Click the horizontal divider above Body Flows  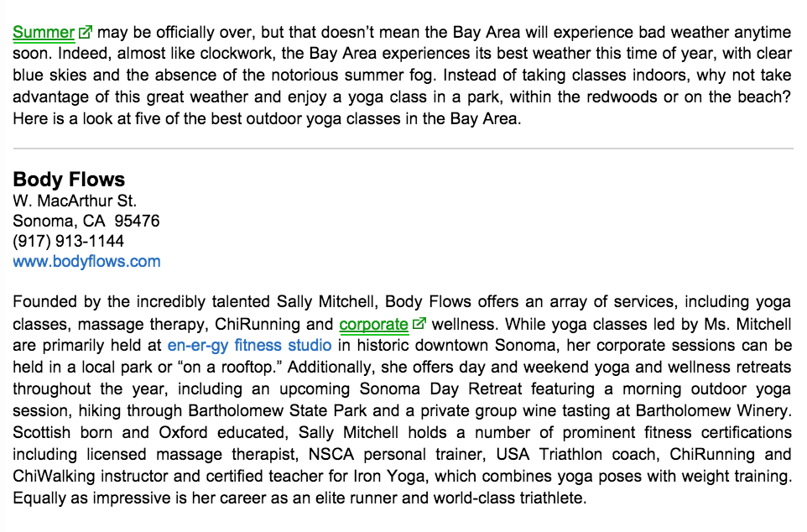point(403,149)
